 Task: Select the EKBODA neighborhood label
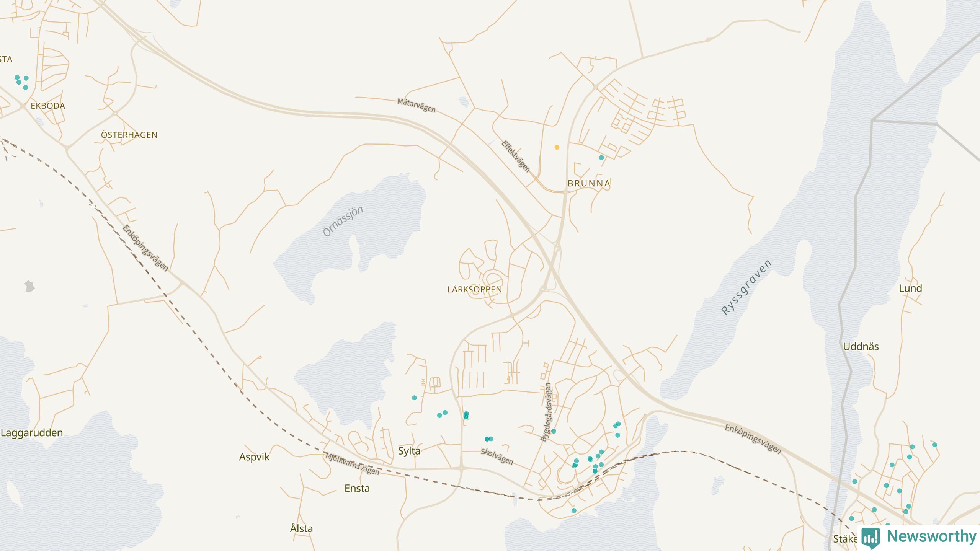point(48,106)
